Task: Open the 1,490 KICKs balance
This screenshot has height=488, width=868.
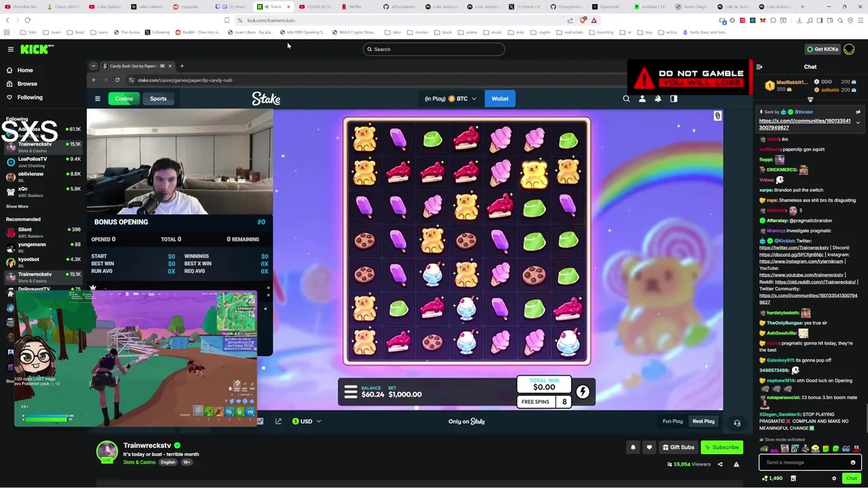Action: (772, 479)
